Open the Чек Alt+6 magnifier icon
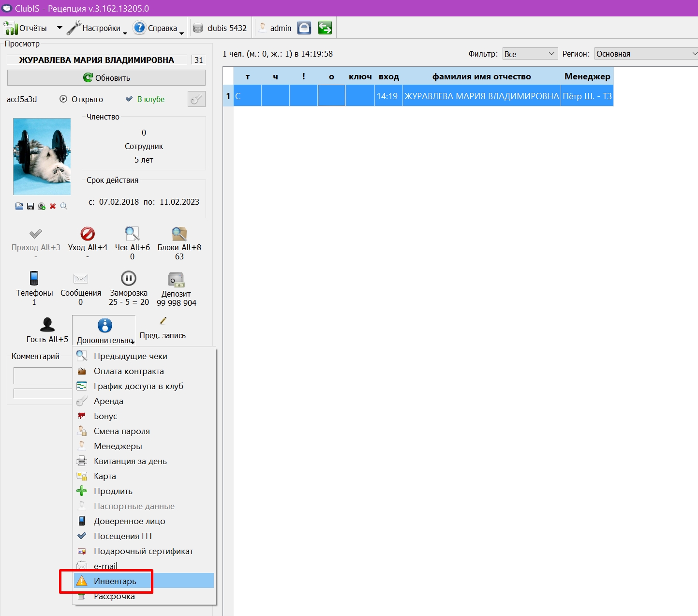The height and width of the screenshot is (616, 698). pos(132,234)
